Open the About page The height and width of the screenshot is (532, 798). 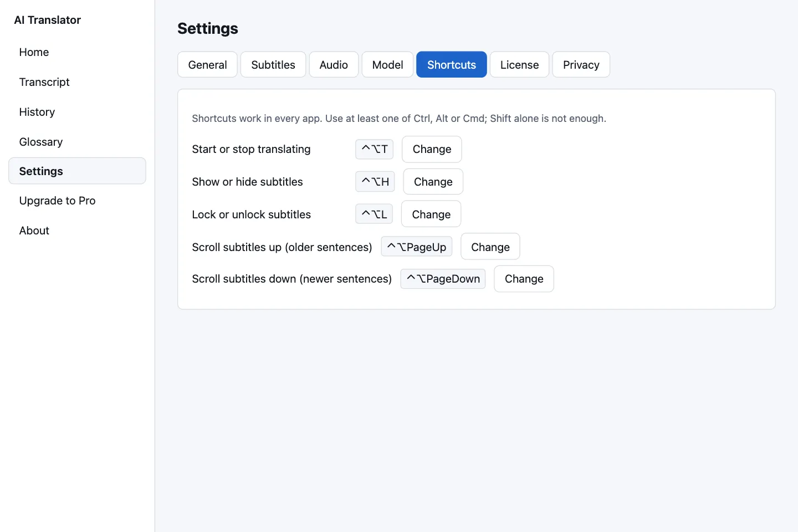77,231
